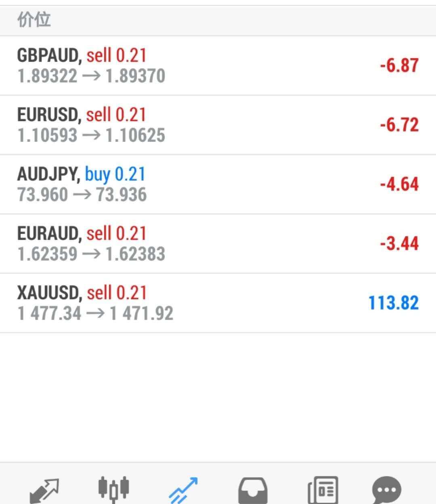The image size is (436, 504).
Task: Open the News newspaper icon
Action: (x=323, y=490)
